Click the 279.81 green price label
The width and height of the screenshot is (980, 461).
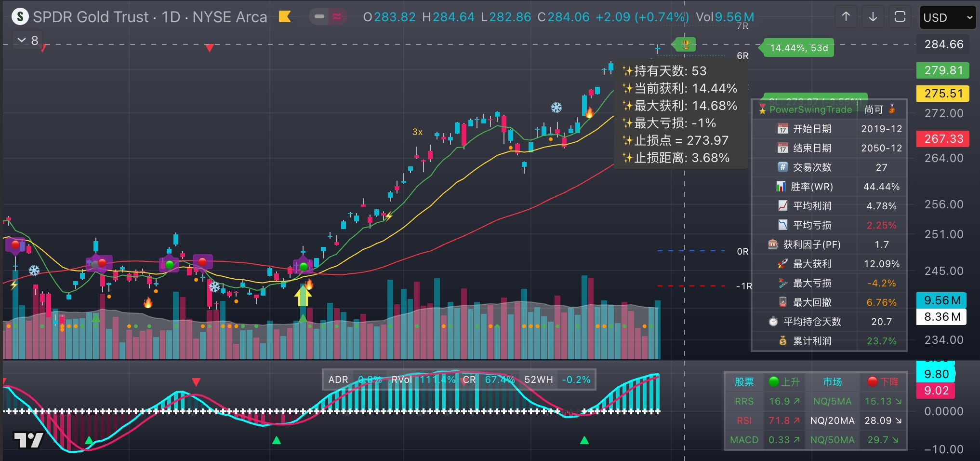click(943, 70)
